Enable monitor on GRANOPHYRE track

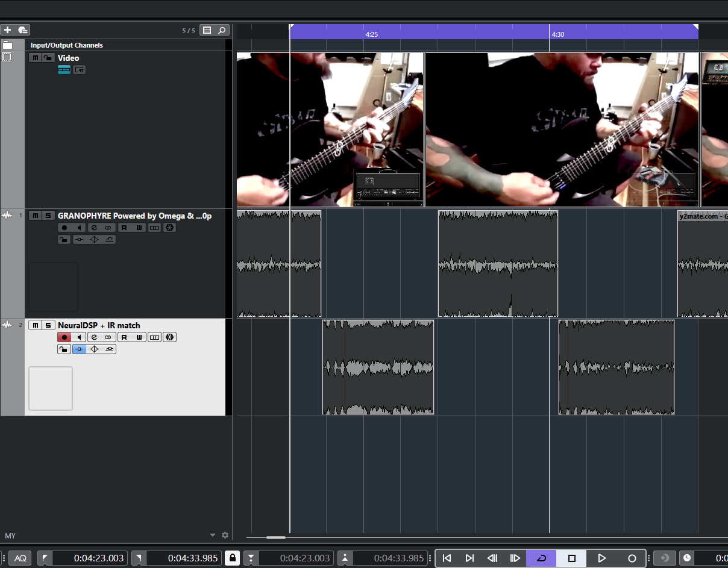tap(79, 228)
